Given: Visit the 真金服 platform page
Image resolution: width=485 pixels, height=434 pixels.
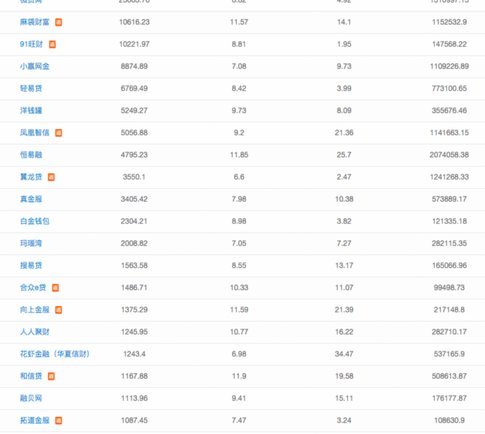Looking at the screenshot, I should pyautogui.click(x=31, y=199).
